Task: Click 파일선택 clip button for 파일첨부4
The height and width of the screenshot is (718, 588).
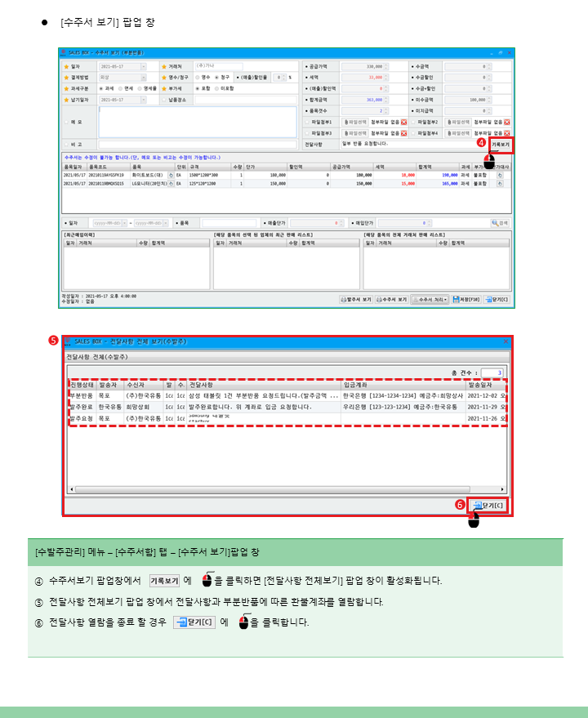Action: pos(458,133)
